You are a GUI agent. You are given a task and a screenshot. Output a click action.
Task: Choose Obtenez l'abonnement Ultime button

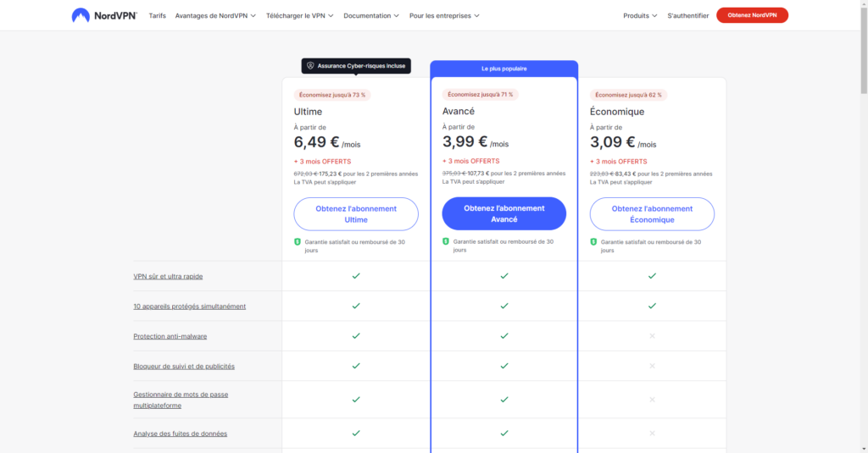[x=356, y=214]
